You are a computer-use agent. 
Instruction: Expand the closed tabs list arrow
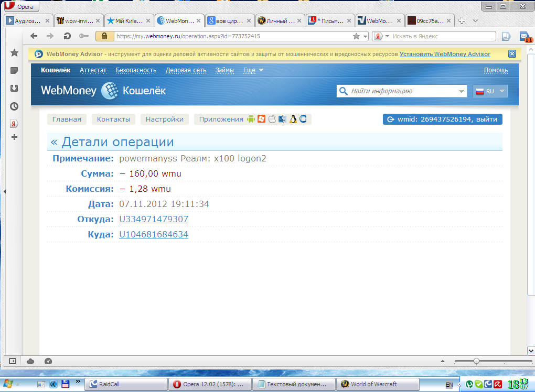tap(475, 20)
